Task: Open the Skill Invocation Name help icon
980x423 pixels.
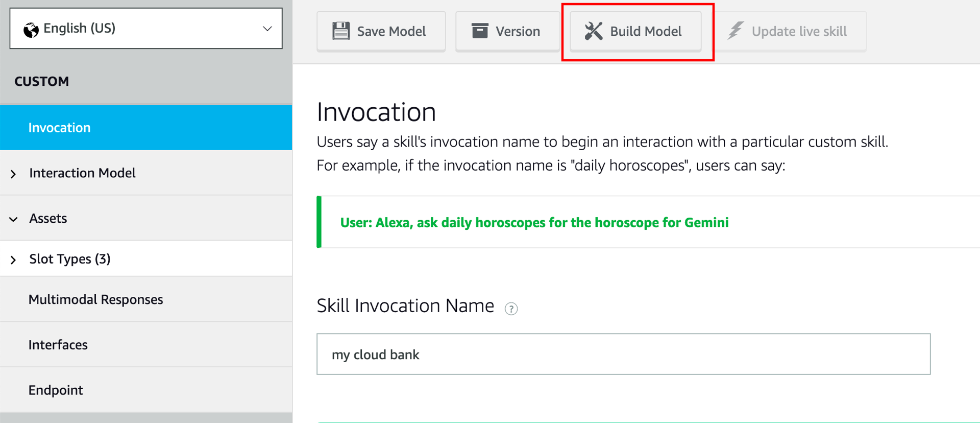Action: coord(511,309)
